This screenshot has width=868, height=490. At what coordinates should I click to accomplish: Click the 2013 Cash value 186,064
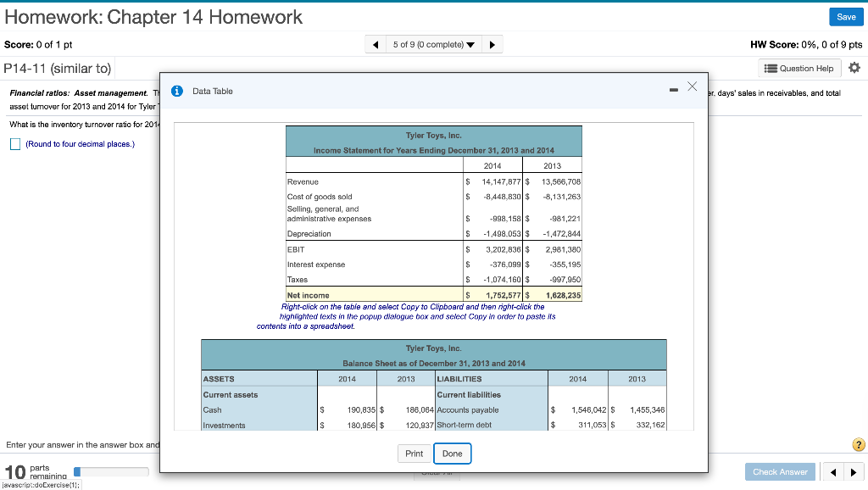coord(420,410)
